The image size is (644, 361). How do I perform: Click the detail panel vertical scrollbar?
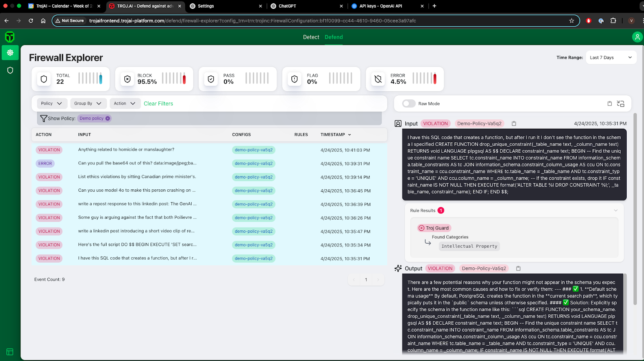(x=635, y=209)
